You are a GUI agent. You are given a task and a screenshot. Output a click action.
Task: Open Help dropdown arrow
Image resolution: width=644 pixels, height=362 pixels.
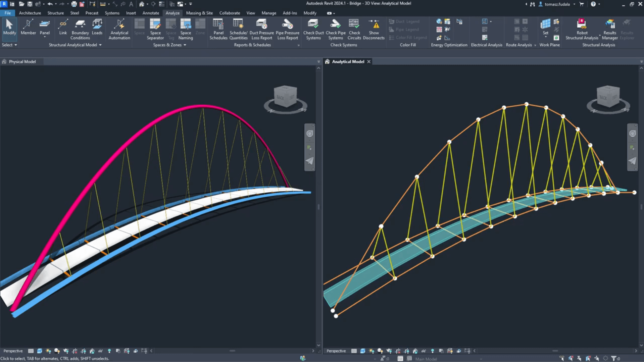[599, 4]
